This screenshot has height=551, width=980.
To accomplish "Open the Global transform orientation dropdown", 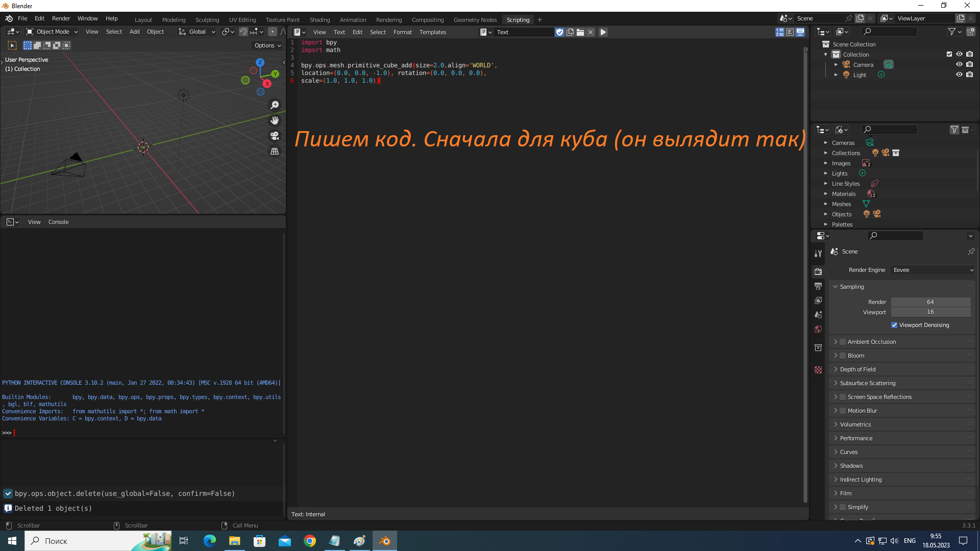I will (197, 32).
